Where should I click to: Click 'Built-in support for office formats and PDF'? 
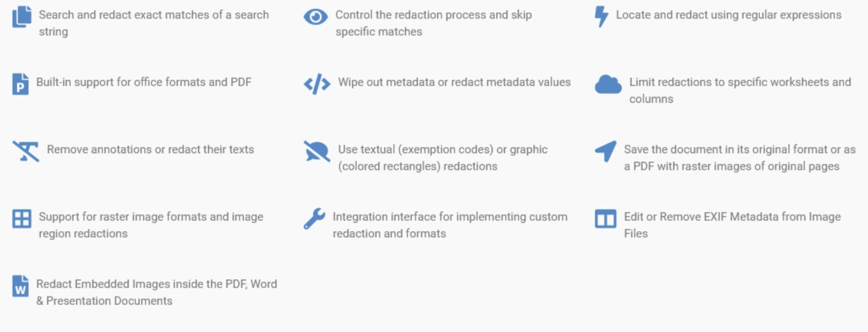click(144, 82)
